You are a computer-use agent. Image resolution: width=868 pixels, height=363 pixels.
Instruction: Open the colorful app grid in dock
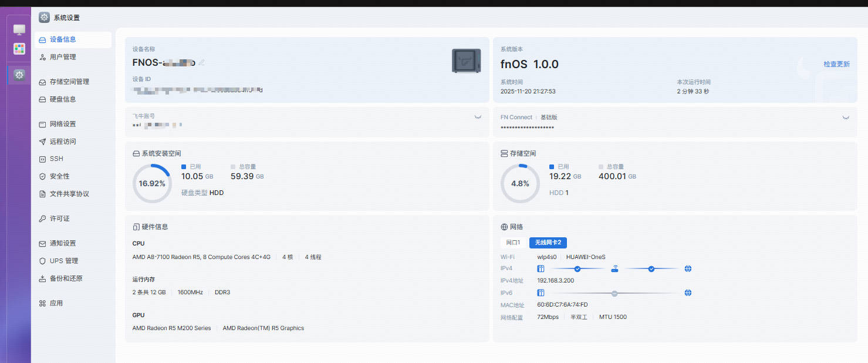[x=19, y=49]
